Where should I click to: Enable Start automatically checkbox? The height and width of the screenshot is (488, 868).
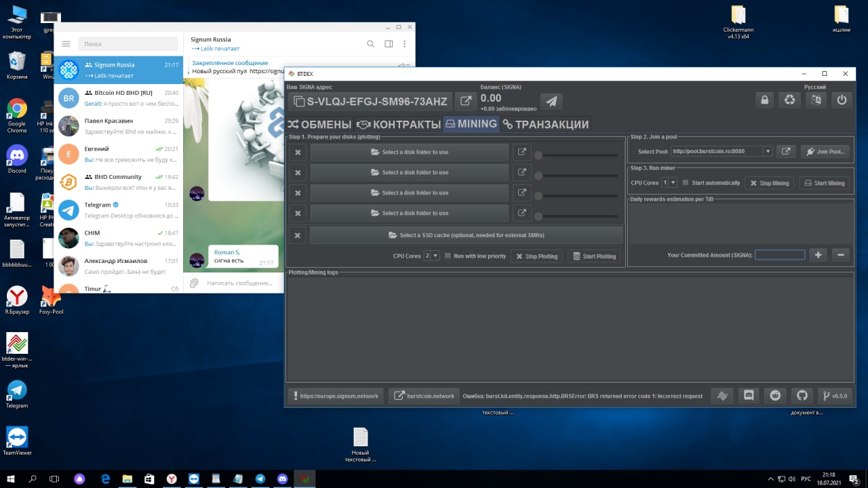coord(686,183)
